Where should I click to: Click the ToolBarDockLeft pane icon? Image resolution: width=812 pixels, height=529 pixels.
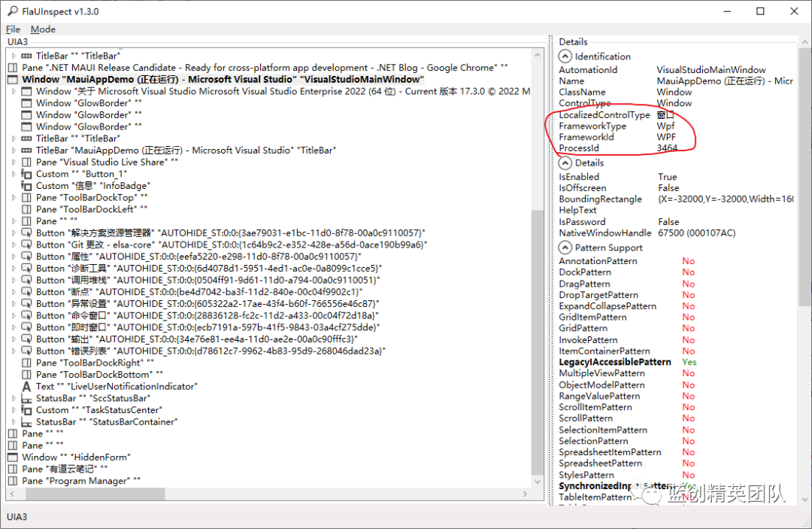[26, 209]
